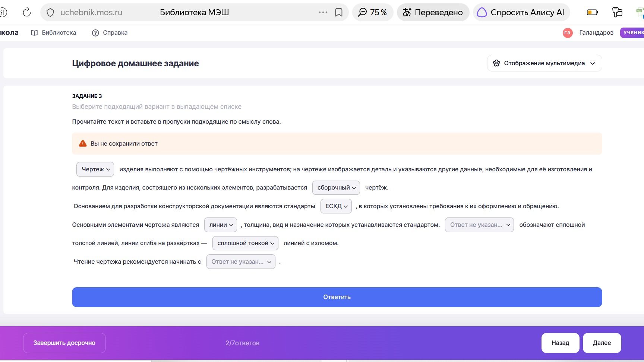Open the сборочный dropdown
This screenshot has height=362, width=644.
(x=336, y=188)
